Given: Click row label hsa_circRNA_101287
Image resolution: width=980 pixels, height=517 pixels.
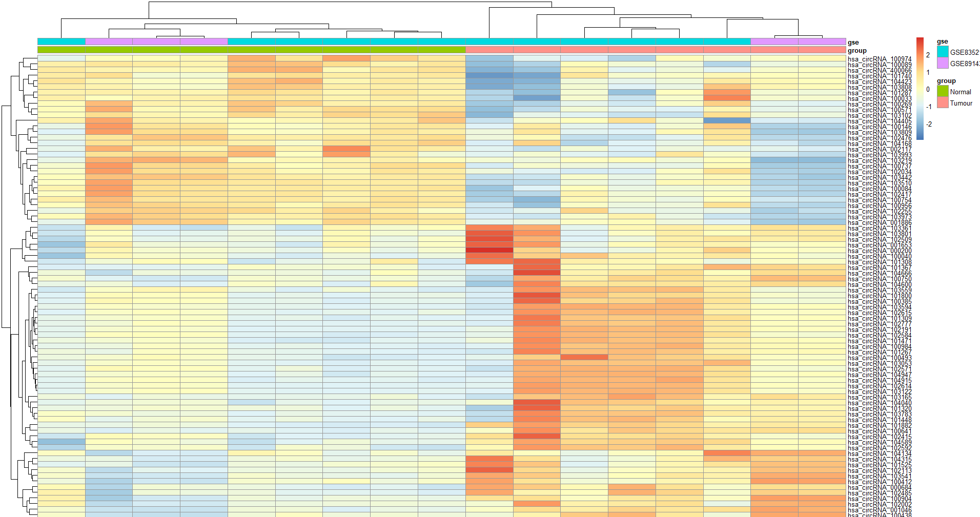Looking at the screenshot, I should coord(880,93).
